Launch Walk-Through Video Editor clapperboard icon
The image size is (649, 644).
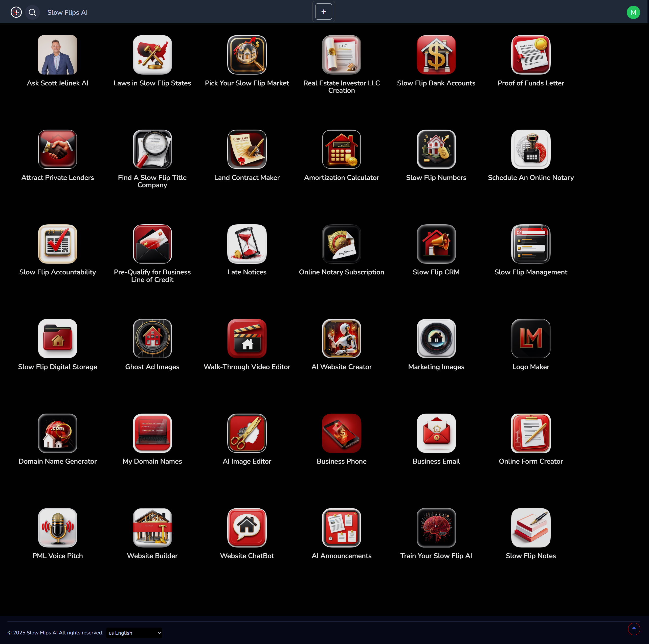pos(247,339)
